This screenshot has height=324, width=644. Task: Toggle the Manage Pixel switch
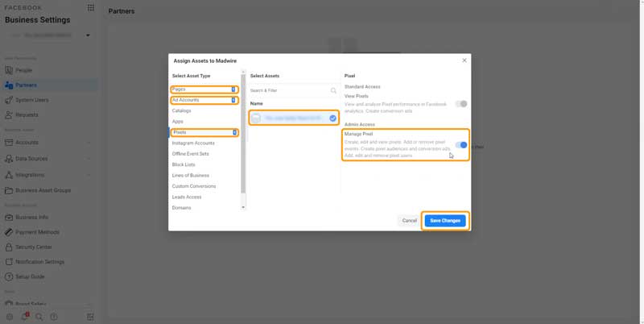[461, 145]
